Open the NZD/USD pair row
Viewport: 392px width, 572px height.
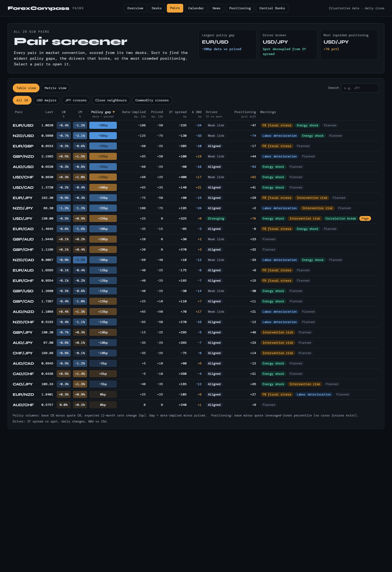click(x=196, y=136)
